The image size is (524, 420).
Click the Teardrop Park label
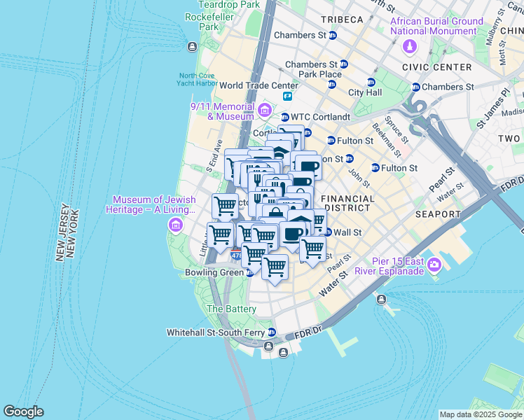click(x=229, y=5)
